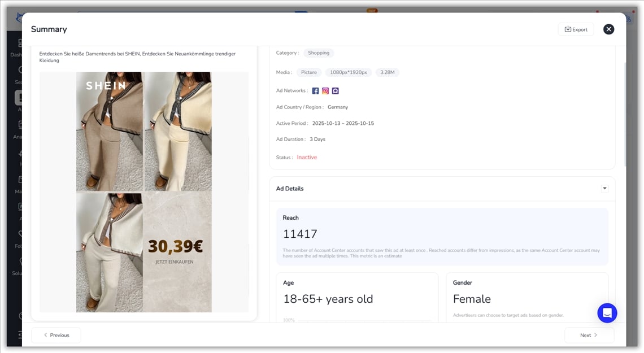Click the Picture media tag
Image resolution: width=644 pixels, height=353 pixels.
coord(309,72)
